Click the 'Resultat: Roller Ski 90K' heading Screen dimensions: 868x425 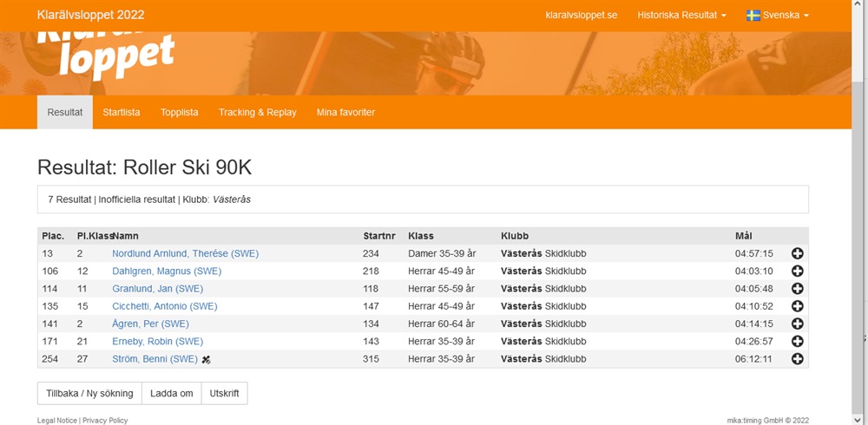[x=144, y=167]
